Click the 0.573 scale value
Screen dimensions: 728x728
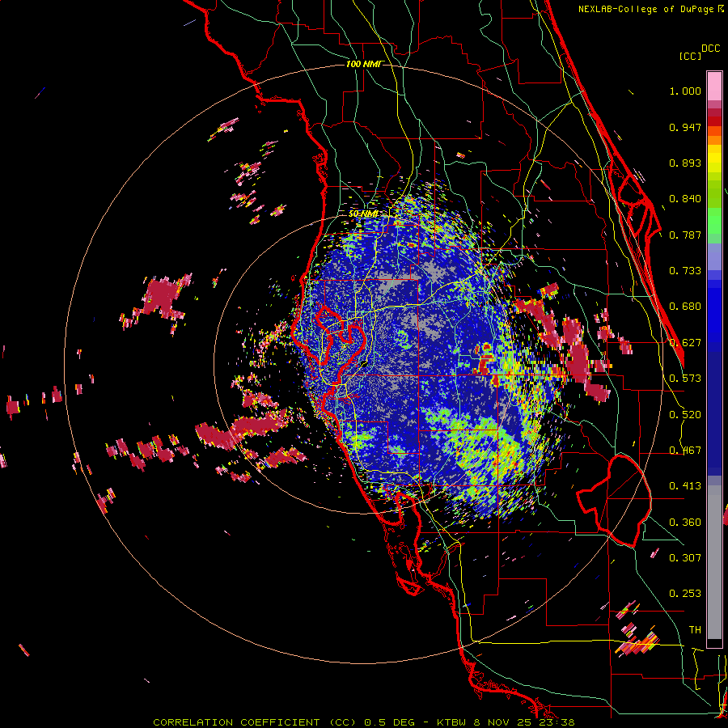pos(685,379)
